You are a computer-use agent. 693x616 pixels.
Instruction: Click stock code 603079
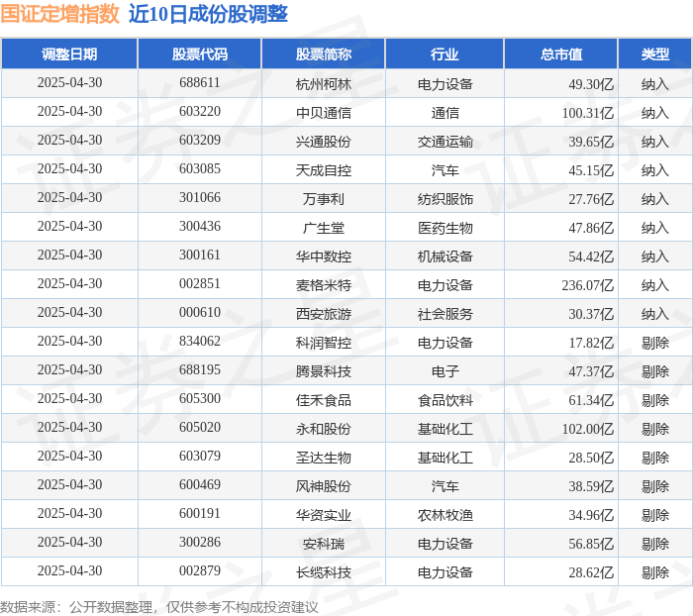coord(200,457)
